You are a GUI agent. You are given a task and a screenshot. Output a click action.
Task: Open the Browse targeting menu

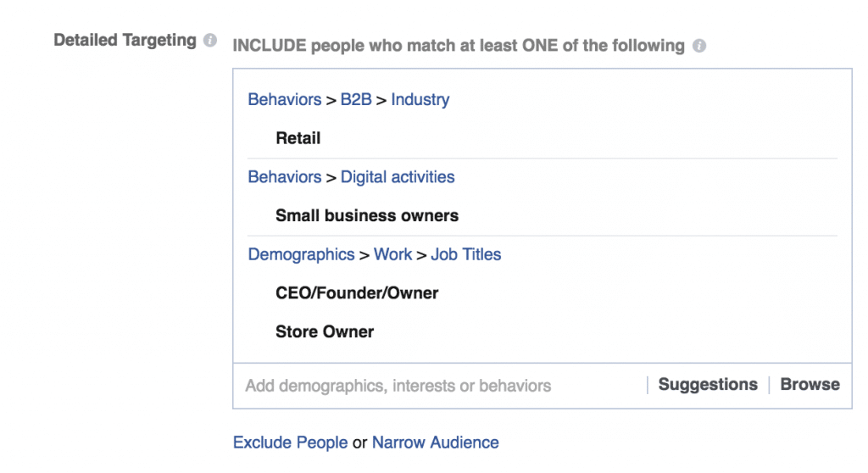point(810,384)
